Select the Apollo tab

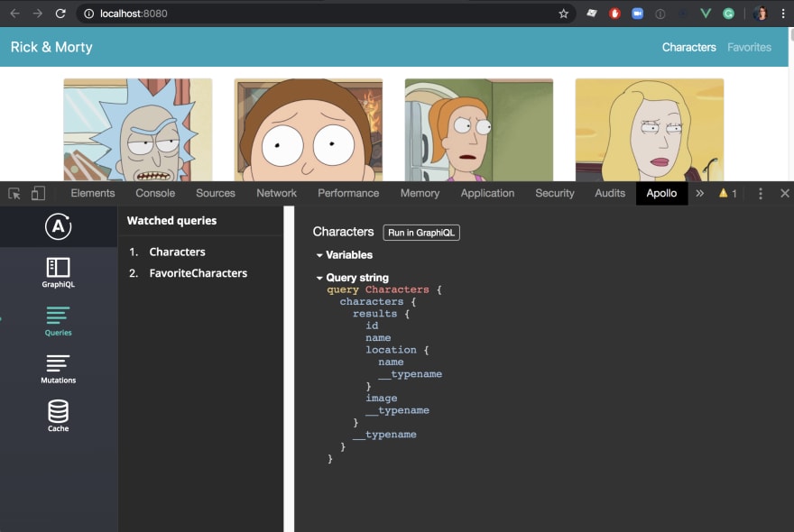click(661, 193)
